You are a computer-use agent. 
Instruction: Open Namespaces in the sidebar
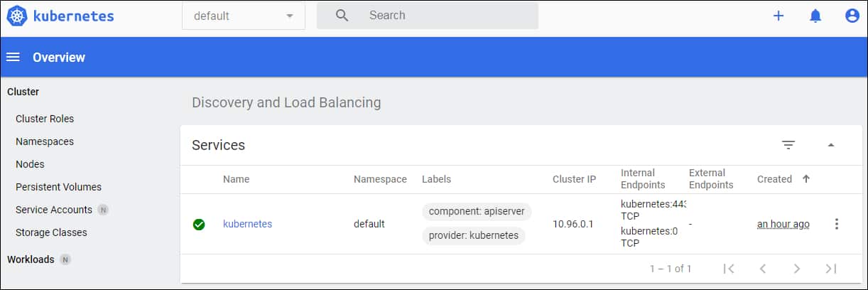tap(45, 141)
